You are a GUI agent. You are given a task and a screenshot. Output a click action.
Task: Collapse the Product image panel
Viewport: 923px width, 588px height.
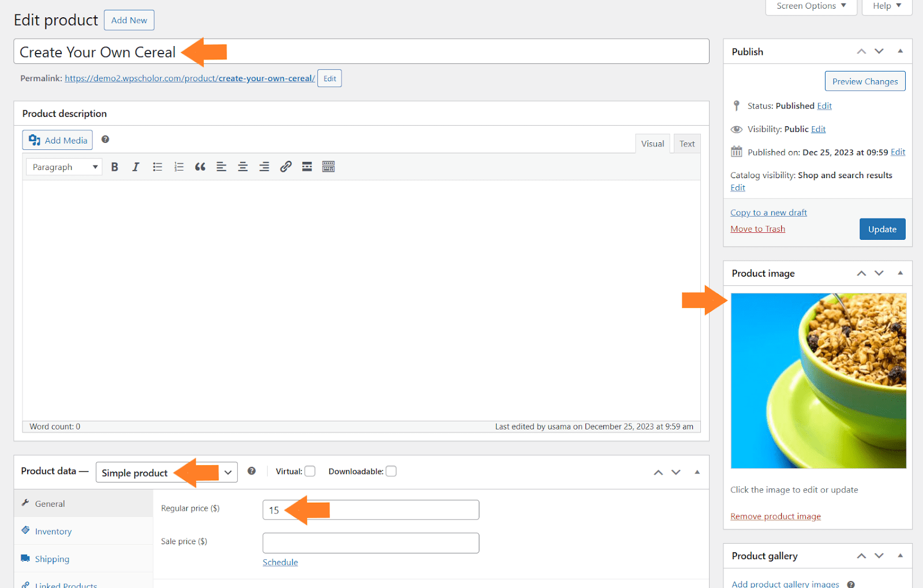(x=901, y=273)
